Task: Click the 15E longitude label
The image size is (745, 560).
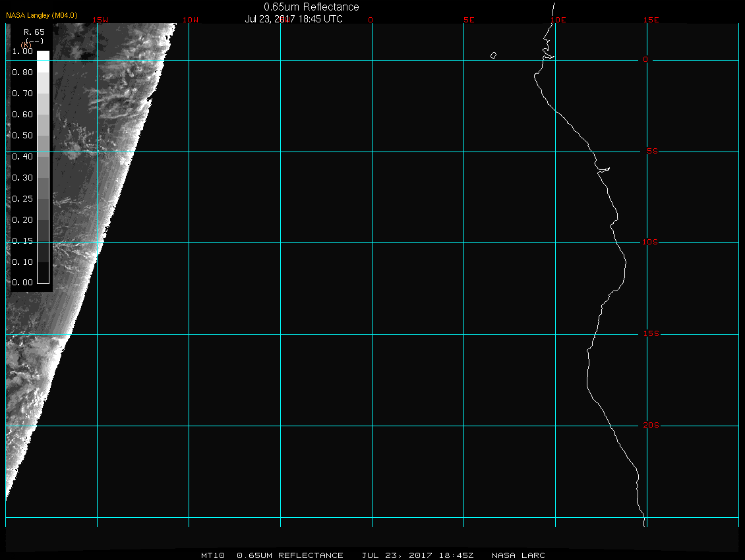Action: tap(651, 20)
